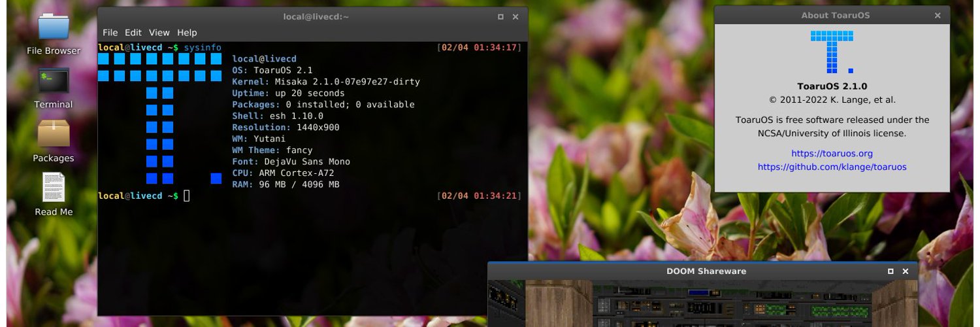Click the timestamp 02/04 01:34:17
This screenshot has height=327, width=980.
pos(479,48)
